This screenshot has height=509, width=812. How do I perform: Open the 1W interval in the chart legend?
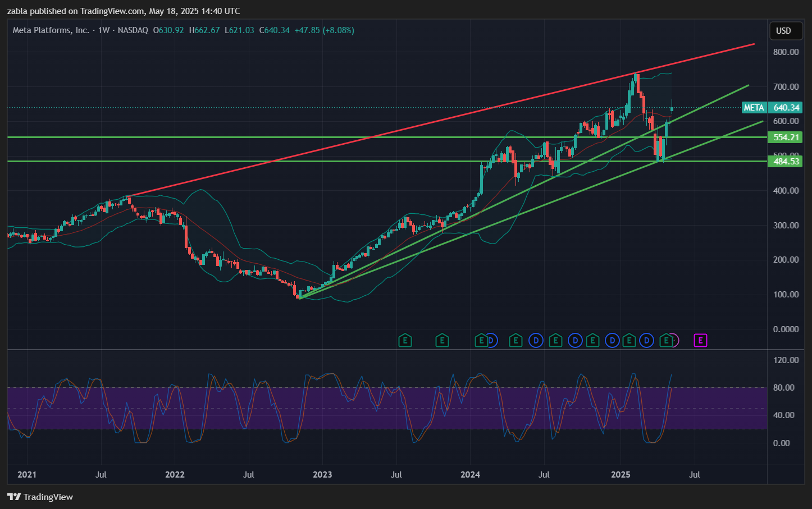click(x=103, y=30)
